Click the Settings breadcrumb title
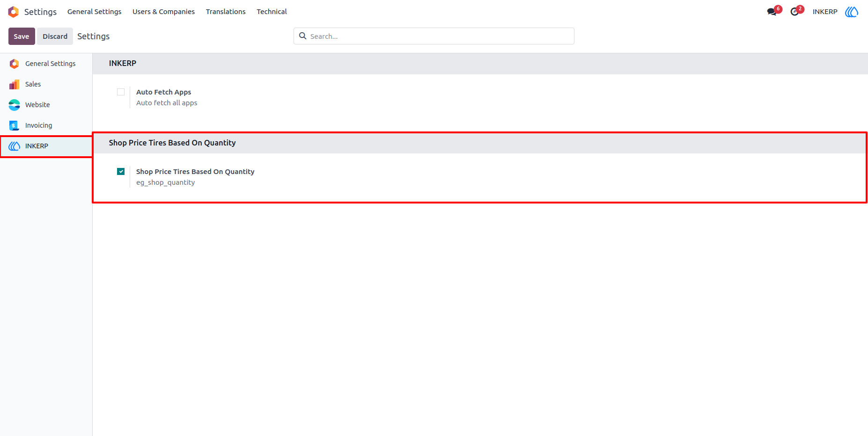Image resolution: width=868 pixels, height=436 pixels. [93, 36]
